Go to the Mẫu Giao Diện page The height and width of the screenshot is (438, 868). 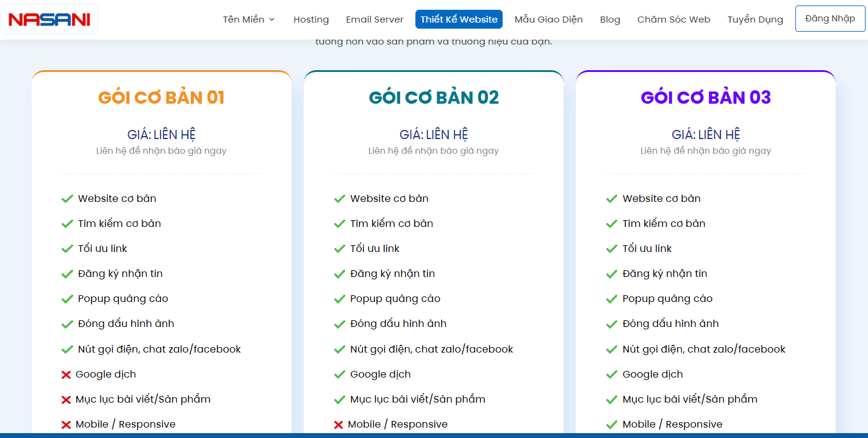[548, 19]
